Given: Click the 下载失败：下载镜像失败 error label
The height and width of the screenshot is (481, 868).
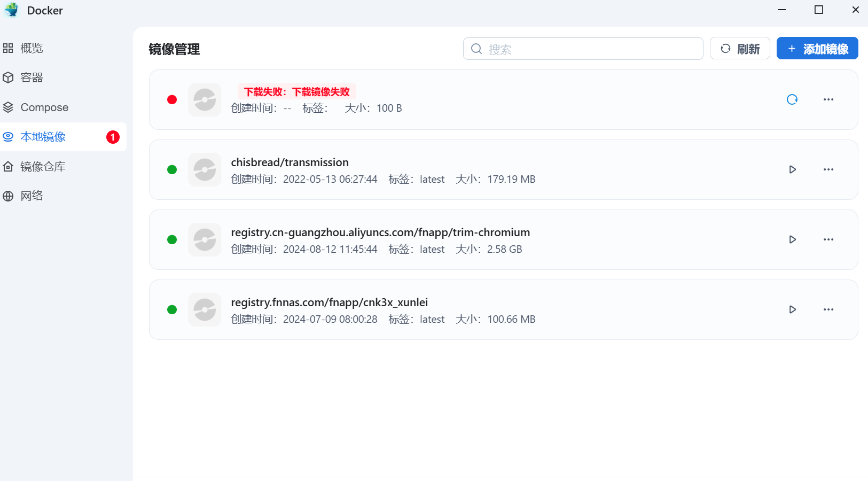Looking at the screenshot, I should pyautogui.click(x=297, y=92).
